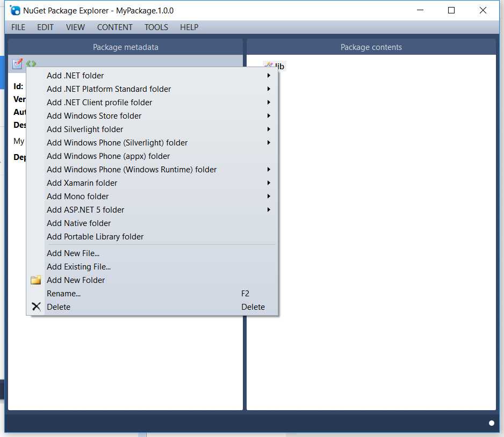Click the yellow folder icon beside Add New Folder

pos(35,280)
